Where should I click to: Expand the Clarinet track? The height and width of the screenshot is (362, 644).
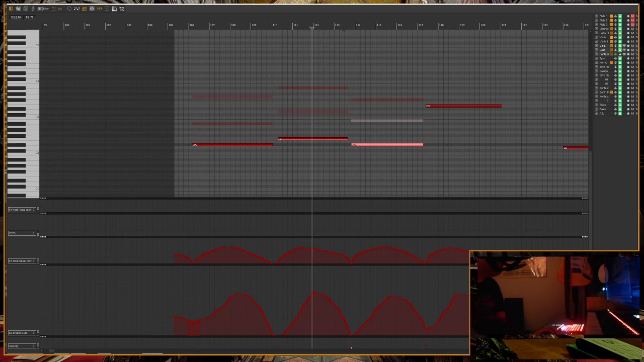(596, 29)
